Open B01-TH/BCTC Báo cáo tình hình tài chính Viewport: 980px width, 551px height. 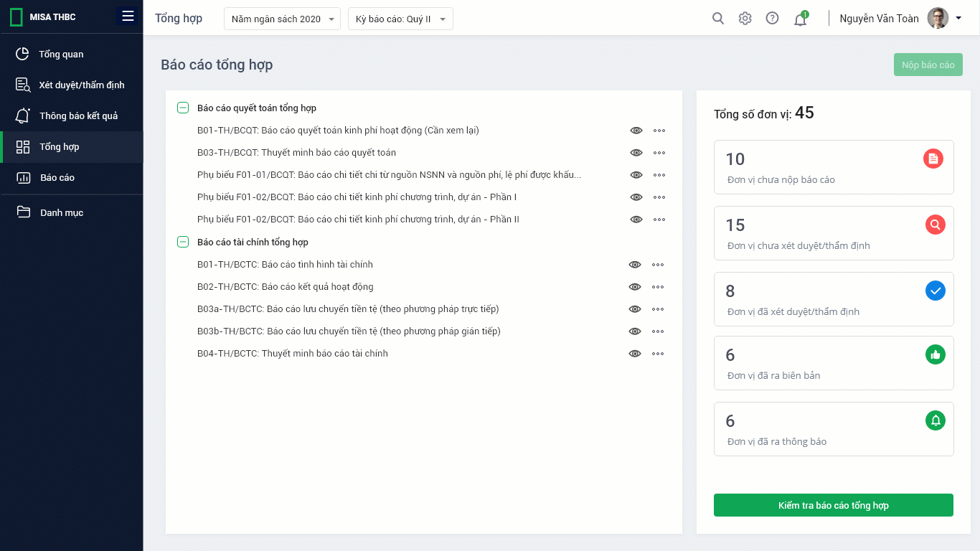point(285,265)
